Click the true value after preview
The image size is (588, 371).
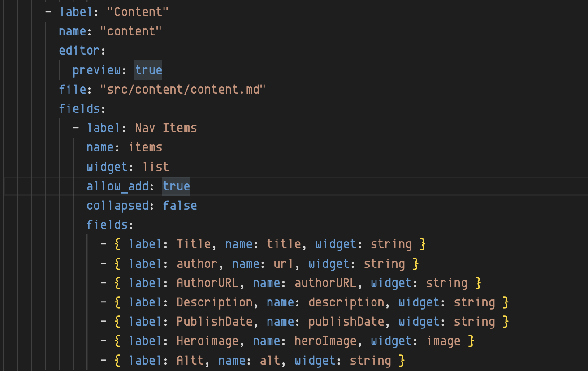tap(148, 70)
